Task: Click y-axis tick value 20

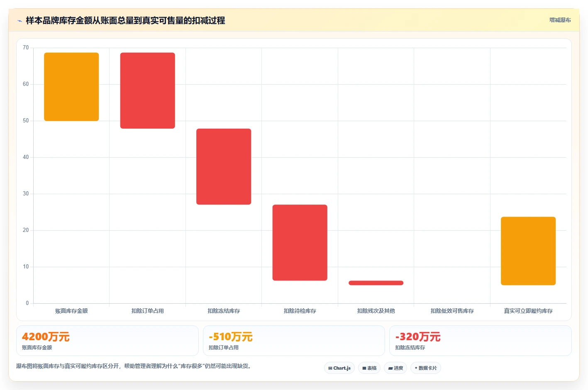Action: [x=26, y=230]
